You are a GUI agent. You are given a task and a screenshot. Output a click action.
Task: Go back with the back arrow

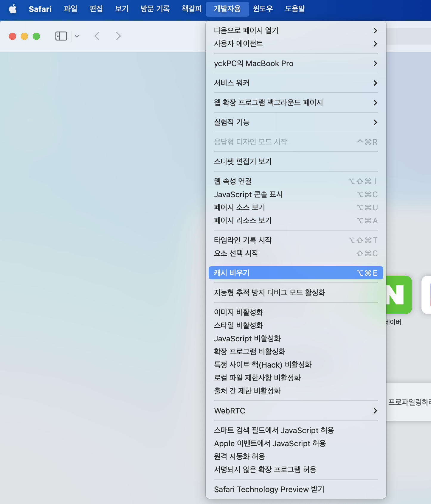click(97, 36)
